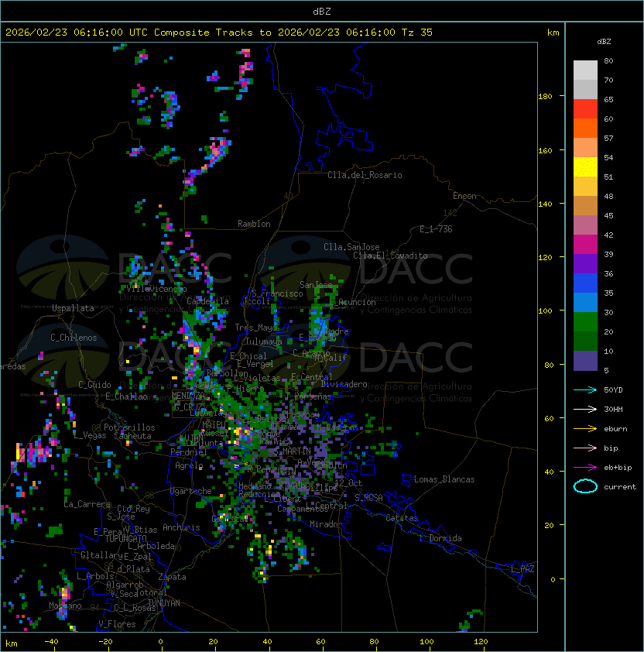Image resolution: width=644 pixels, height=652 pixels.
Task: Click the 'MENDOZA' city label
Action: [188, 395]
